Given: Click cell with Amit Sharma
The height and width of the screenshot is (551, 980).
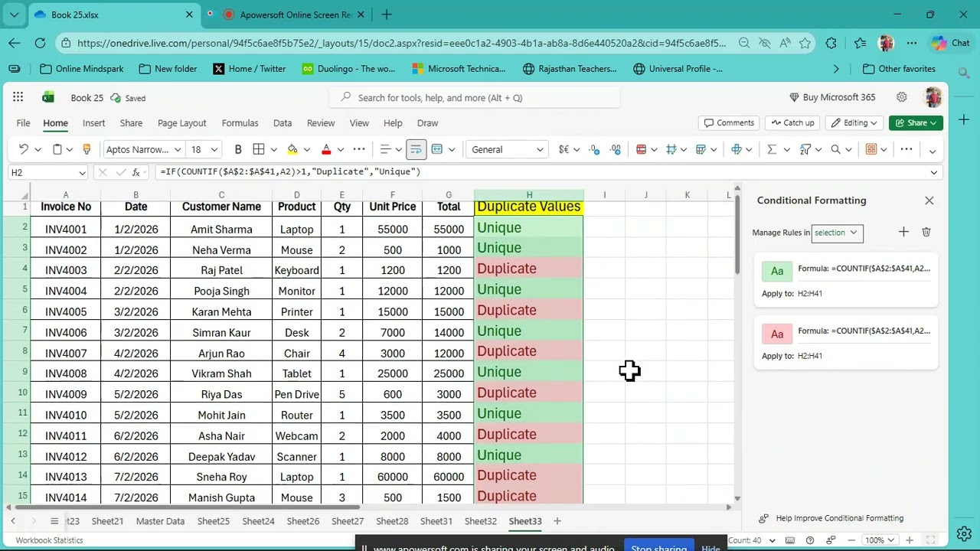Looking at the screenshot, I should tap(221, 229).
